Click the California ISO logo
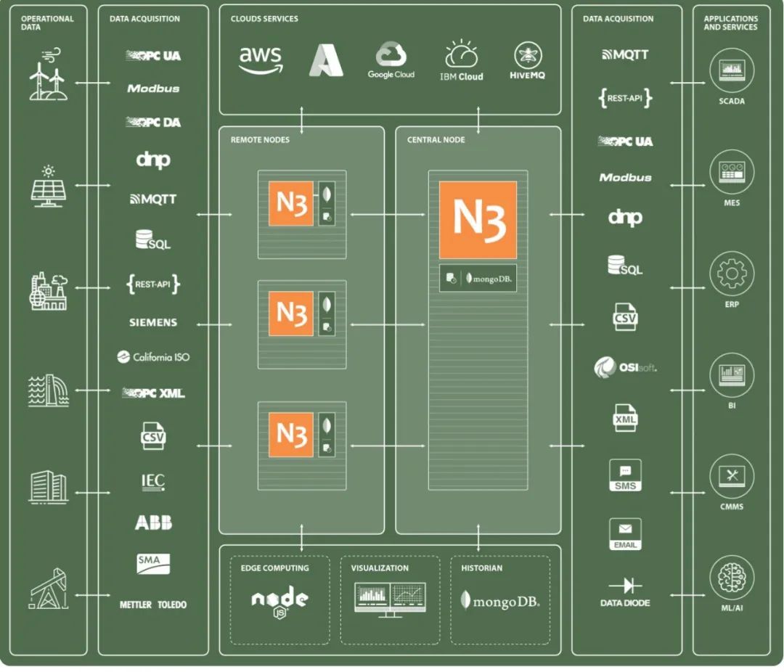Image resolution: width=784 pixels, height=672 pixels. 153,356
